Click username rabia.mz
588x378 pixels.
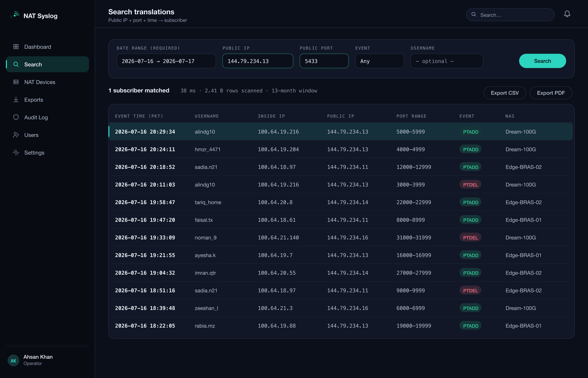click(205, 326)
